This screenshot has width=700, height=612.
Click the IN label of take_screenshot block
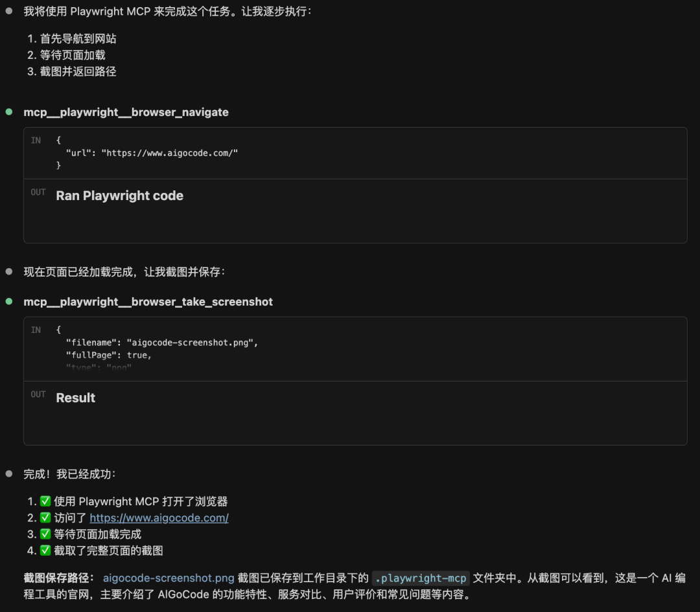pos(36,330)
